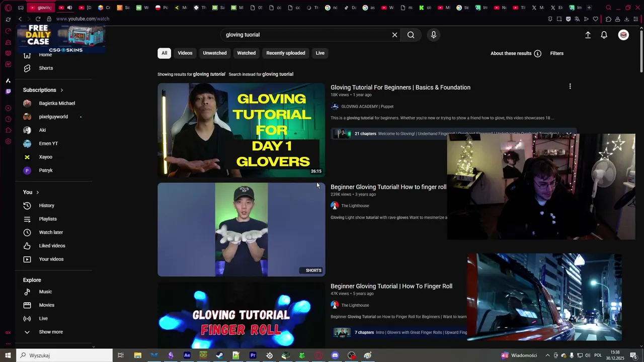Open Live under Explore in sidebar
The image size is (644, 362).
43,318
